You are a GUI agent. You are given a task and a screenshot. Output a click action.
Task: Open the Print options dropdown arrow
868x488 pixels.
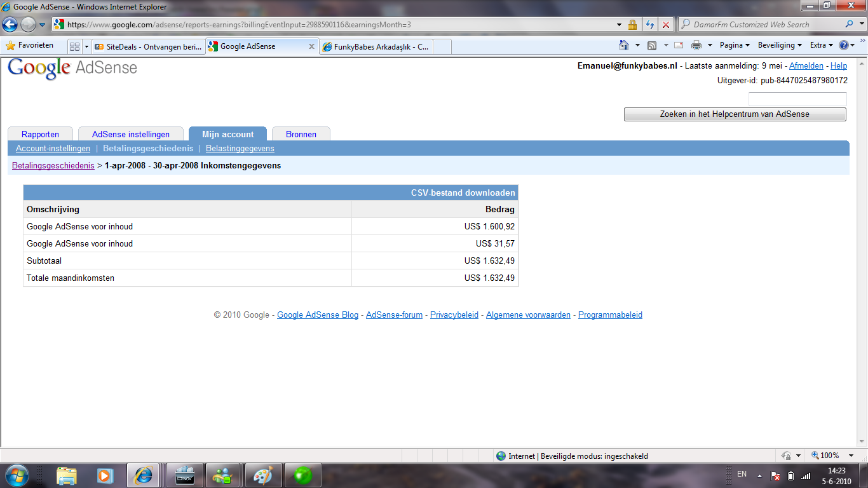pos(710,45)
